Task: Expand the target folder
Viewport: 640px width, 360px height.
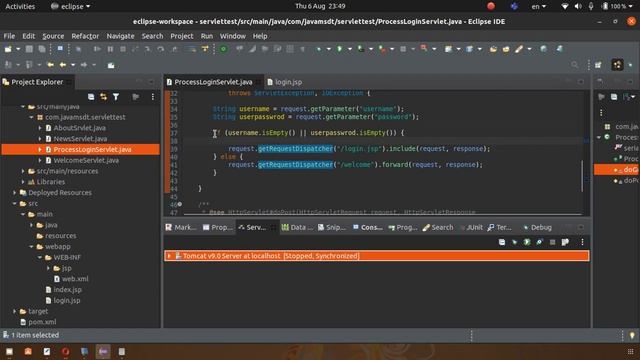Action: 15,311
